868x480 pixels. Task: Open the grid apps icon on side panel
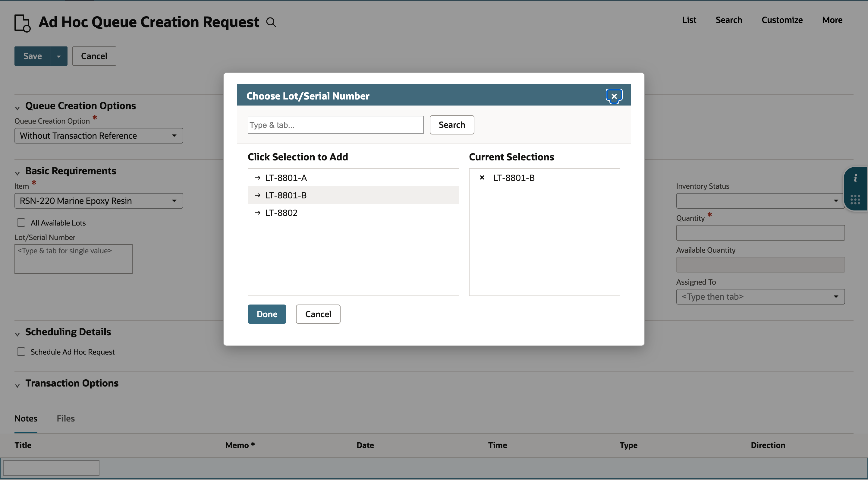pos(855,200)
